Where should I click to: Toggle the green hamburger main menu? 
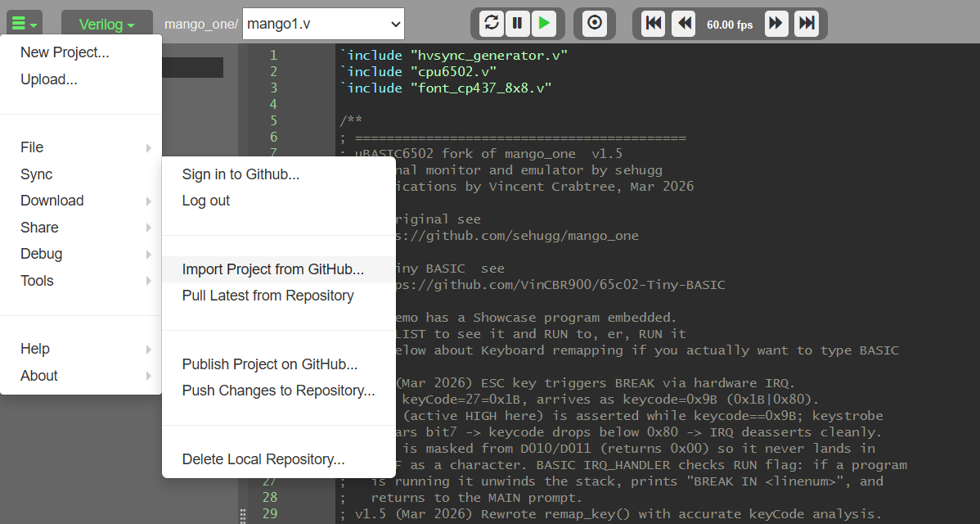point(24,25)
